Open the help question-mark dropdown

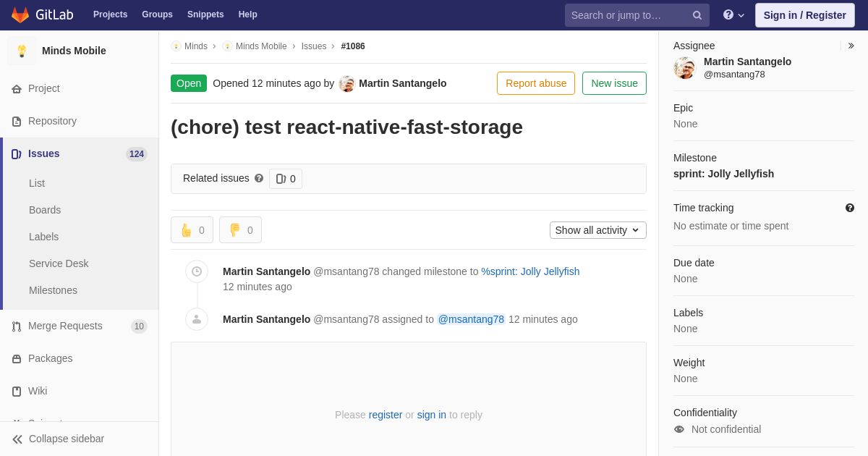tap(733, 15)
